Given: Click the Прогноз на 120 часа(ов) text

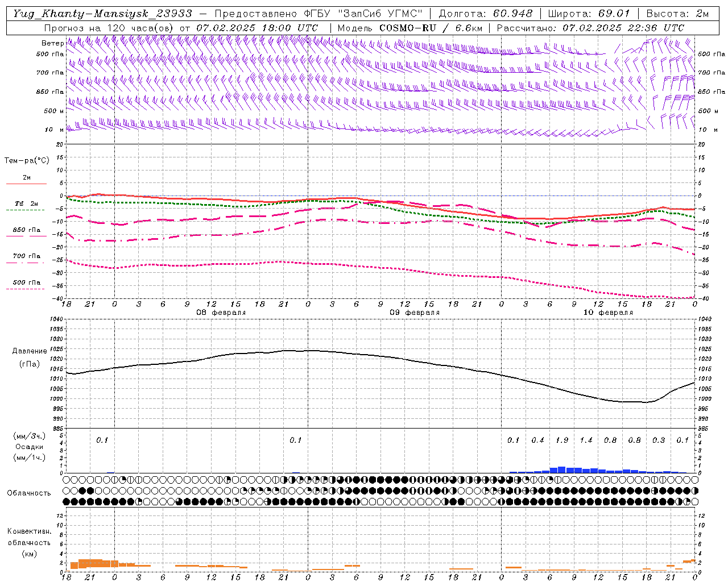Looking at the screenshot, I should 110,28.
